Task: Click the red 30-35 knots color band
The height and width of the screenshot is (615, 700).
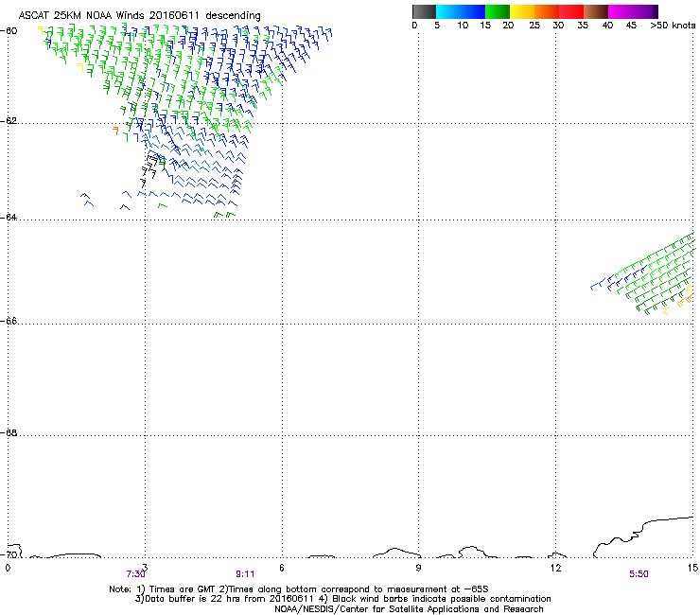Action: point(571,11)
